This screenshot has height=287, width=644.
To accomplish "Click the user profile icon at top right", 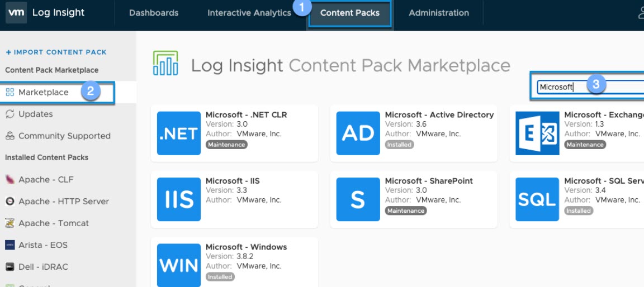I will point(640,13).
